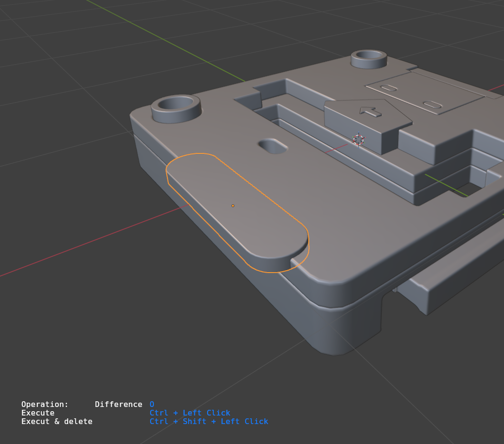Click the 3D cursor crosshair
504x444 pixels.
tap(358, 140)
